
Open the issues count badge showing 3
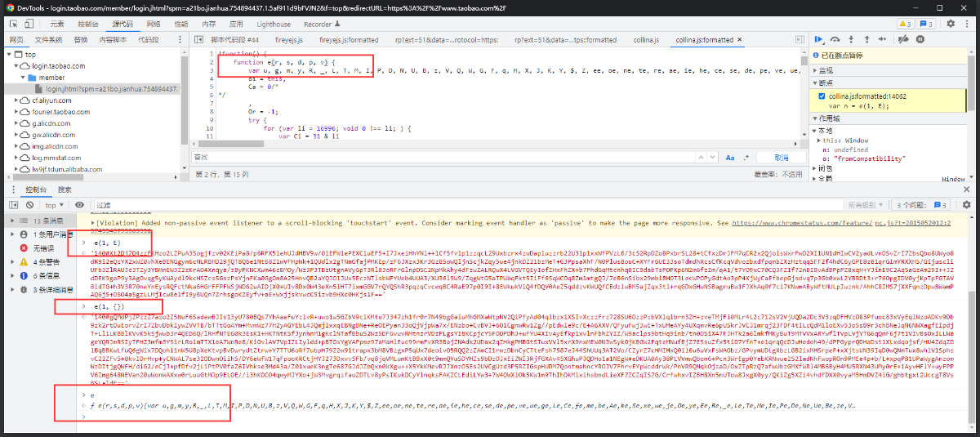click(x=925, y=24)
